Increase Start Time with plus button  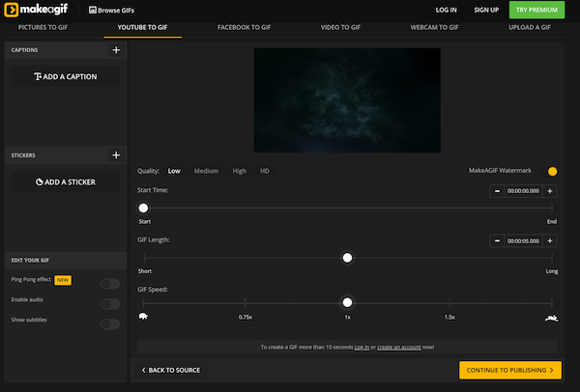coord(550,191)
